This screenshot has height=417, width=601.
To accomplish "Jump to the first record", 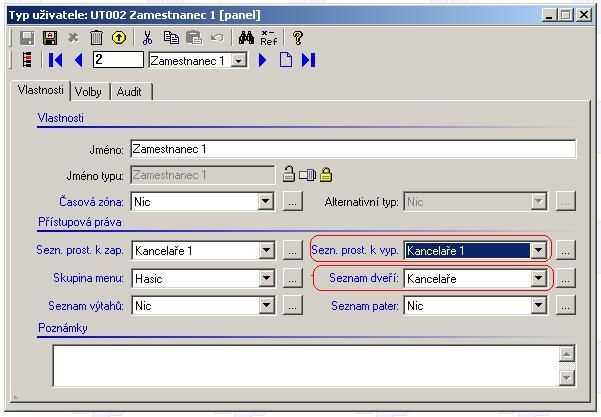I will point(56,60).
